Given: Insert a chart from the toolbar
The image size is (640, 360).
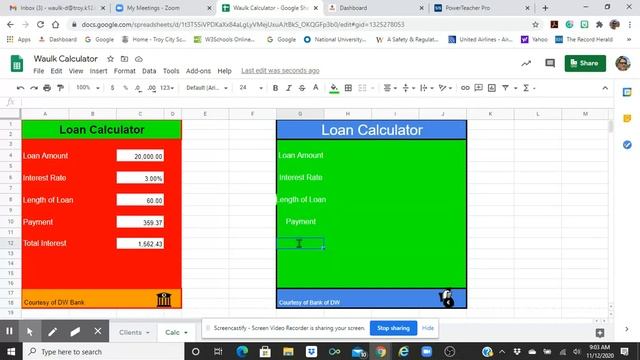Looking at the screenshot, I should coord(492,88).
